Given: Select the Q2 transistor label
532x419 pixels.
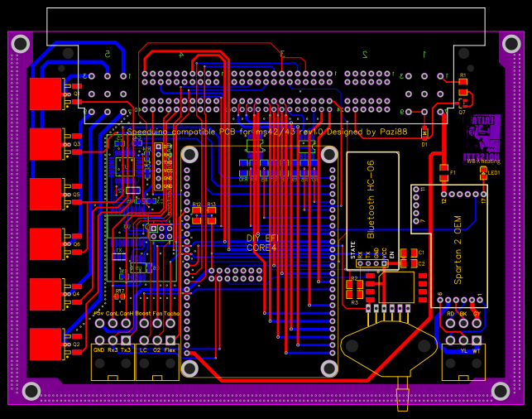Looking at the screenshot, I should (x=76, y=344).
